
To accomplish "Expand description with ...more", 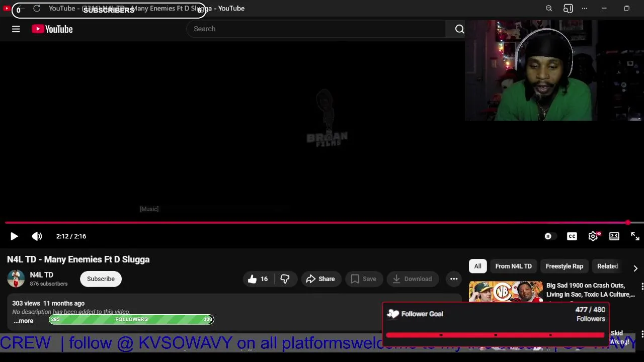I will [24, 321].
